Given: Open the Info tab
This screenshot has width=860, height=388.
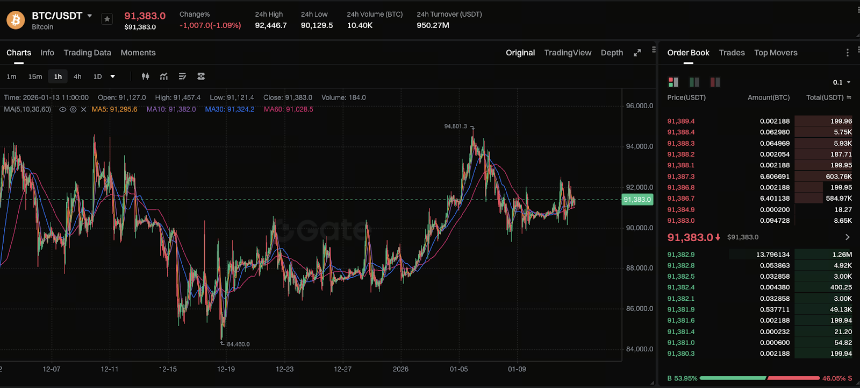Looking at the screenshot, I should pyautogui.click(x=47, y=53).
